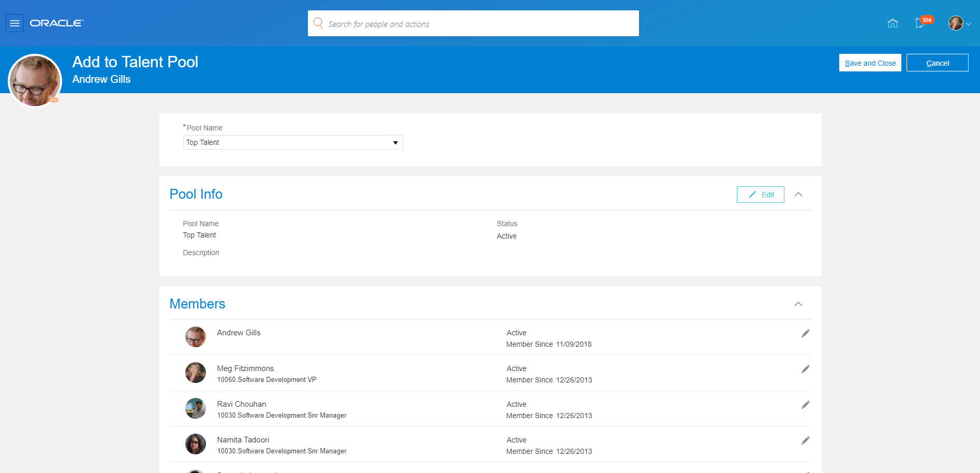Click Namita Tadoori member photo
The image size is (980, 473).
[x=196, y=444]
